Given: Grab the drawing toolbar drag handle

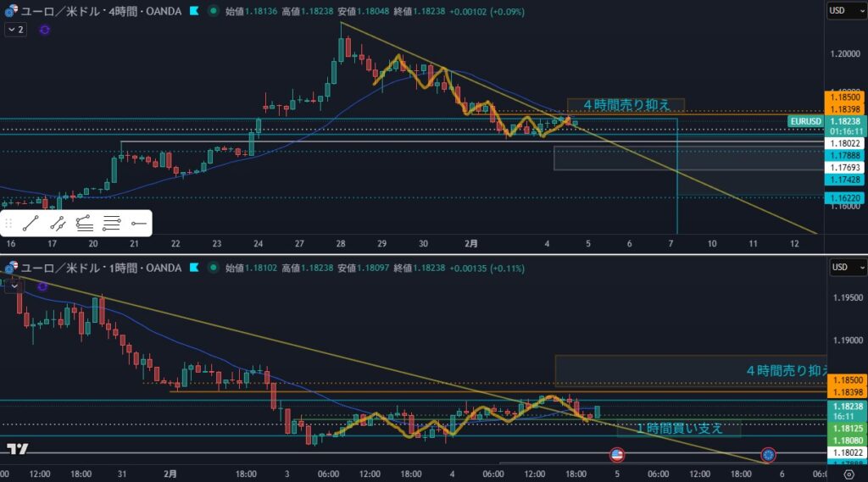Looking at the screenshot, I should [8, 224].
